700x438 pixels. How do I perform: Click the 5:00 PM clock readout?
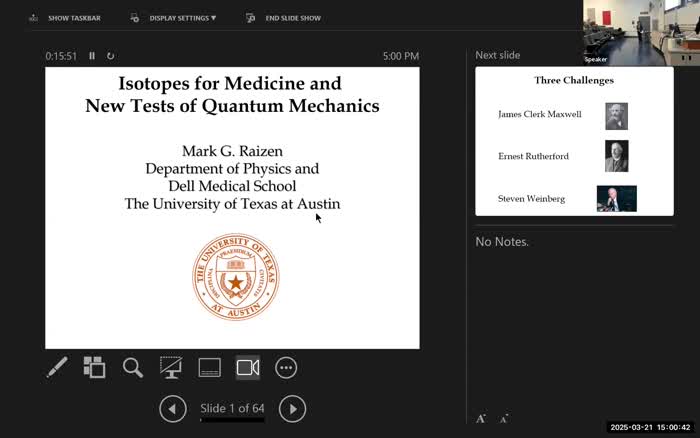click(401, 56)
